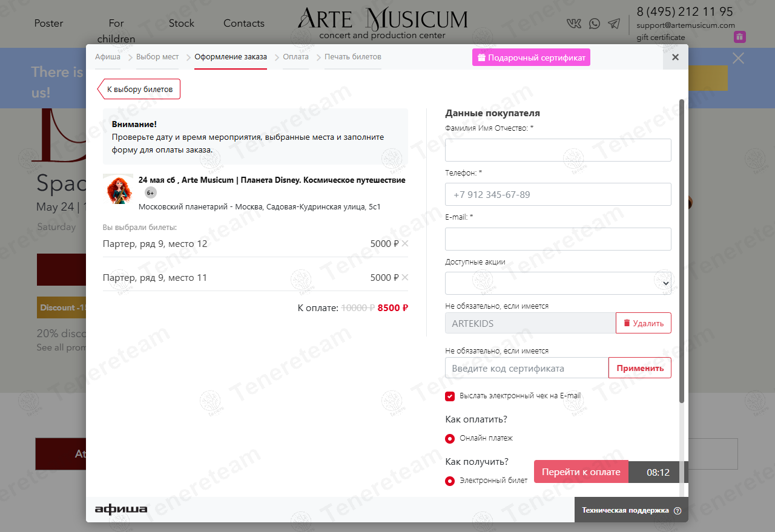Select Оплата breadcrumb step
775x532 pixels.
click(x=295, y=57)
